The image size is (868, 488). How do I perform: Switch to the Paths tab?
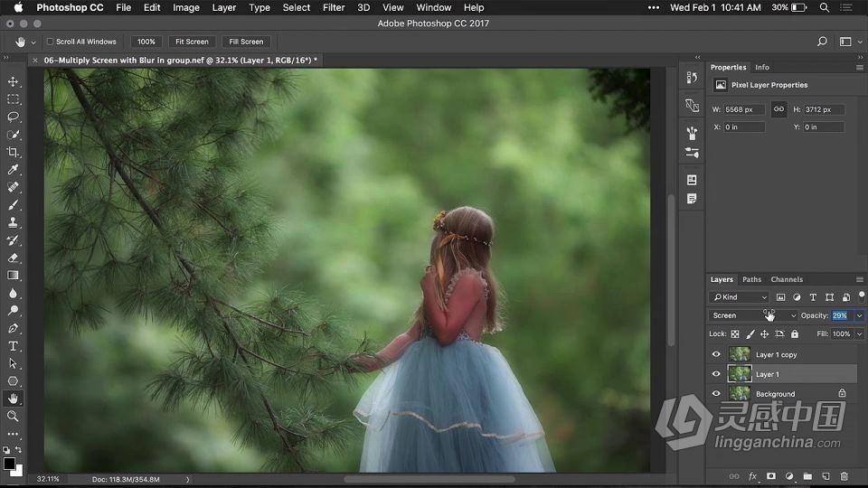[x=751, y=279]
